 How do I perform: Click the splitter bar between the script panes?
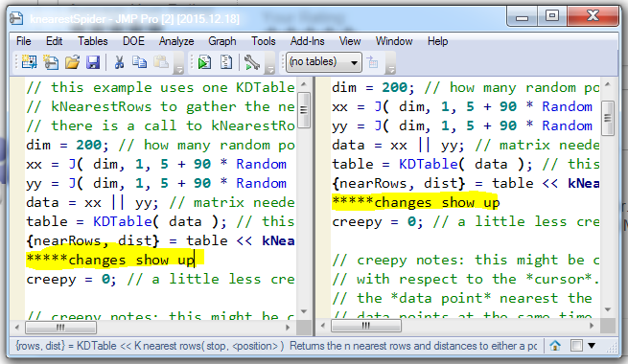click(x=314, y=206)
